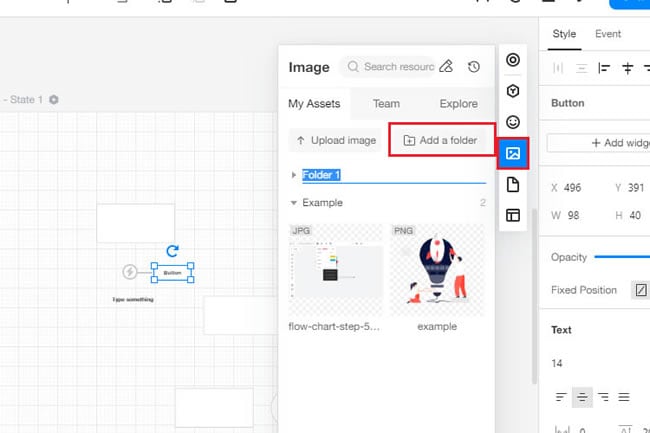Open the Style tab
The image size is (650, 433).
pos(564,34)
